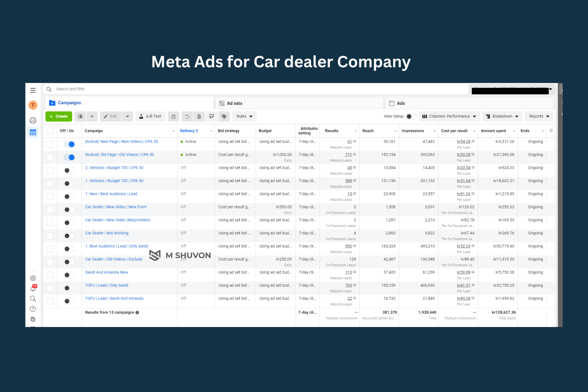Click the kr1,000.00 daily budget cell
This screenshot has width=588, height=392.
[x=282, y=155]
